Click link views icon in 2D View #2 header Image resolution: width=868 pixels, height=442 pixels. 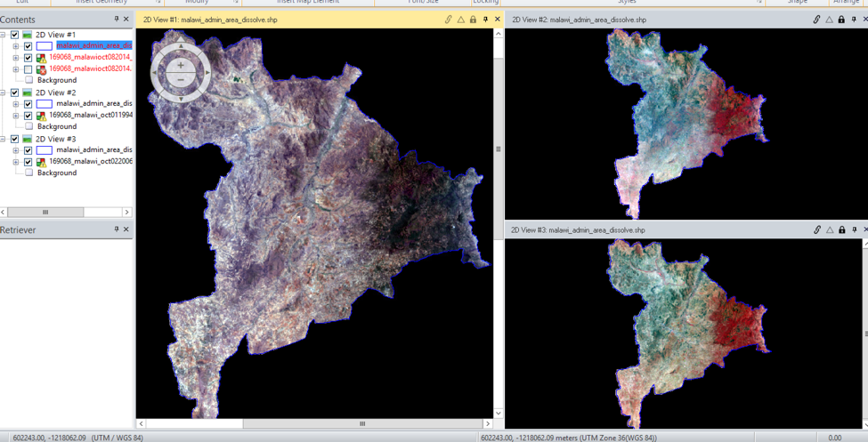pos(816,20)
